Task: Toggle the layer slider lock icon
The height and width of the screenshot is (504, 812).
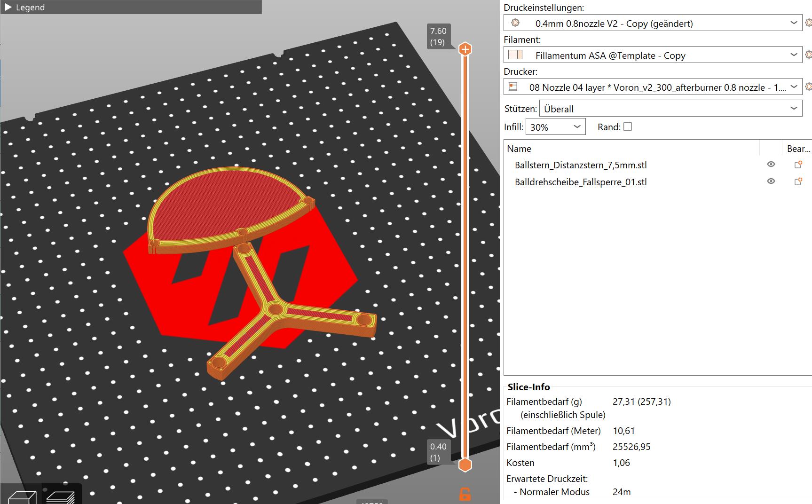Action: (465, 494)
